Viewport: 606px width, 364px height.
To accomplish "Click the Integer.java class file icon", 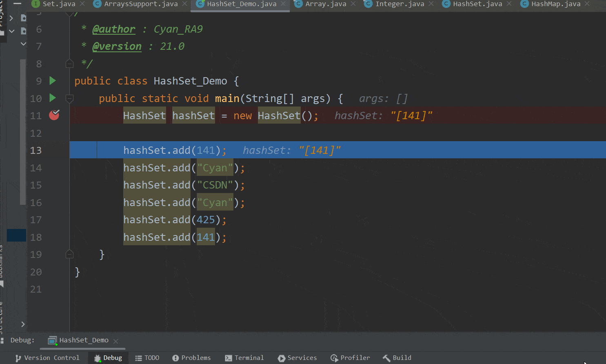I will 368,4.
